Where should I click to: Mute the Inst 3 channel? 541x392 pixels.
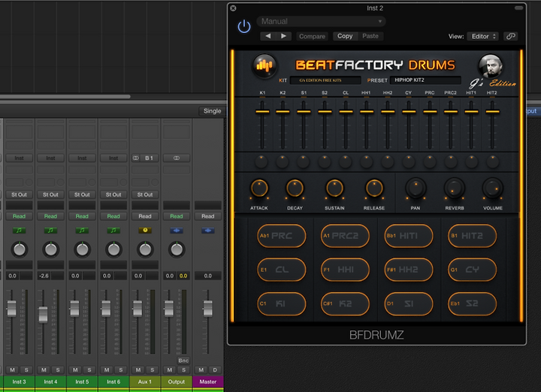pyautogui.click(x=13, y=370)
